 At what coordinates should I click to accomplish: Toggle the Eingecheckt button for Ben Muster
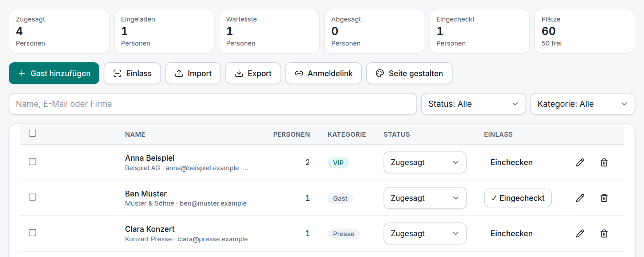click(518, 198)
